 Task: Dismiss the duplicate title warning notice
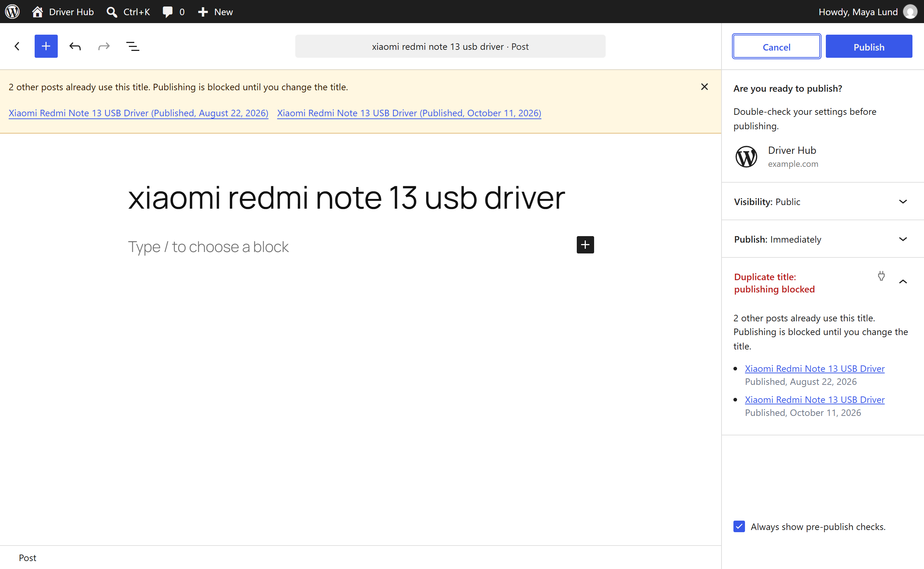[704, 87]
